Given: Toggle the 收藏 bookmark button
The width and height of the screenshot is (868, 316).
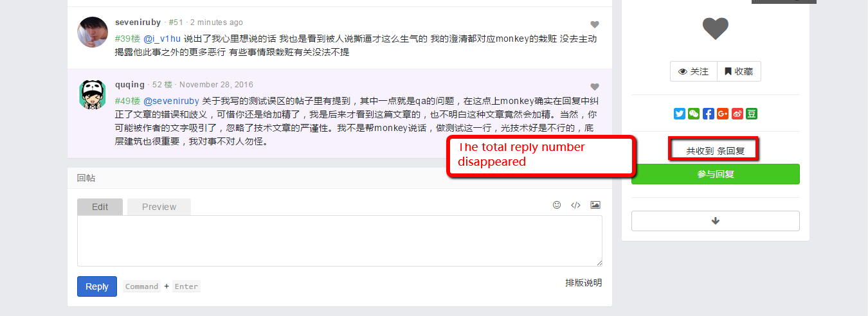Looking at the screenshot, I should point(739,71).
